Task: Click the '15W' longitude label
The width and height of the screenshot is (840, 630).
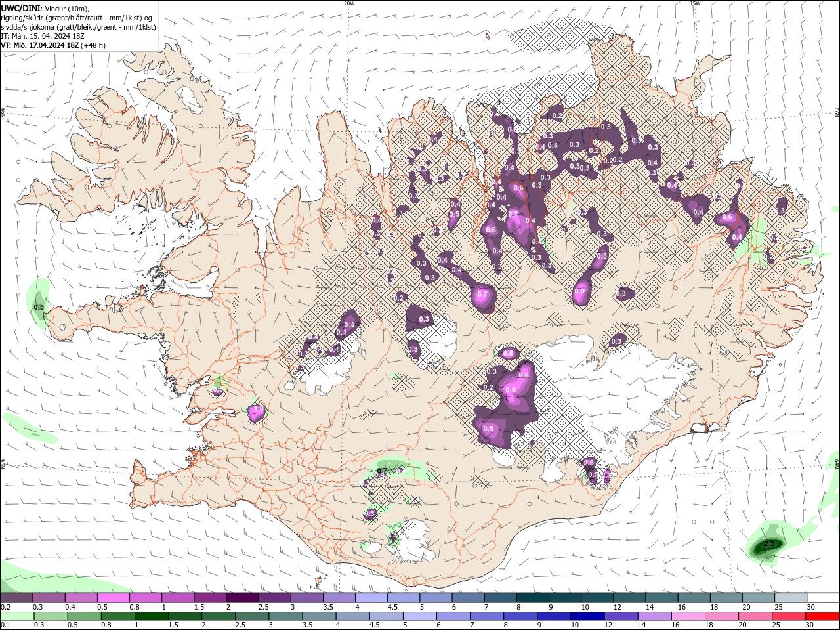Action: 696,3
